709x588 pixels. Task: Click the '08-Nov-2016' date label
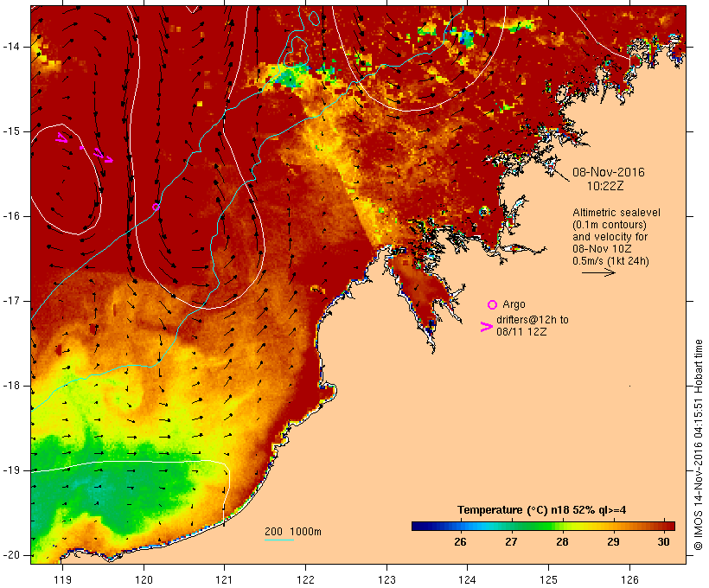point(609,172)
